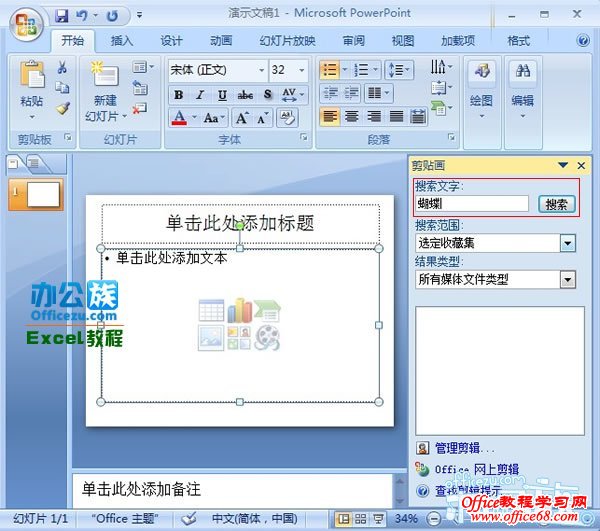Toggle bullet list formatting

click(329, 70)
